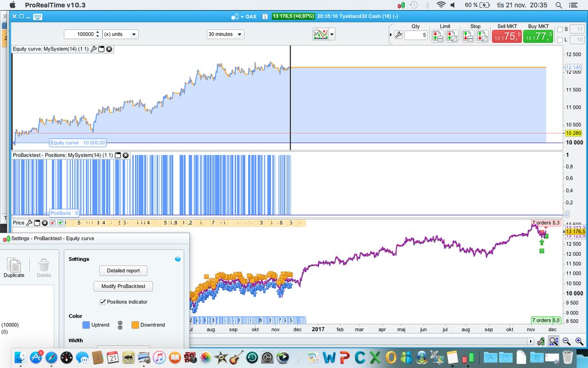
Task: Click the Limit buy order icon
Action: 438,36
